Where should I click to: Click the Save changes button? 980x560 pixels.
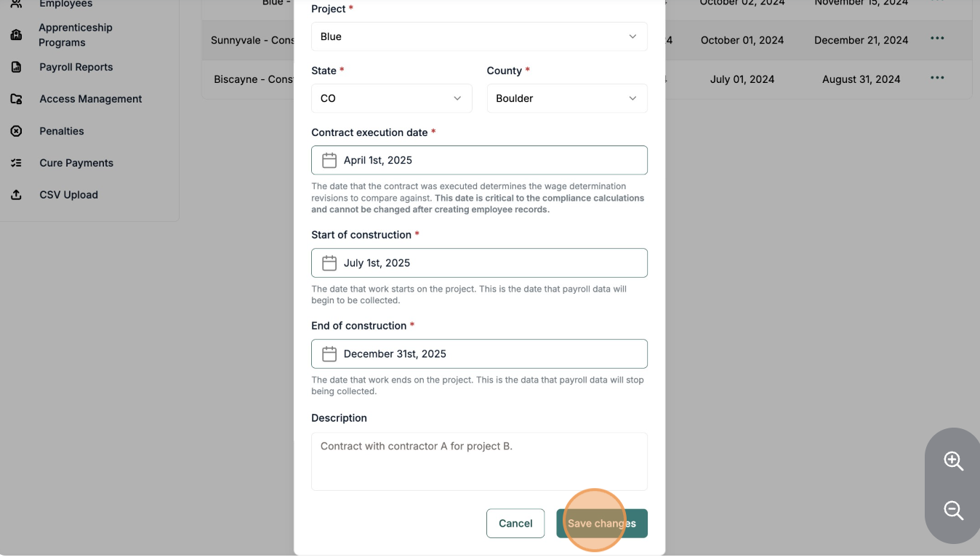tap(601, 523)
